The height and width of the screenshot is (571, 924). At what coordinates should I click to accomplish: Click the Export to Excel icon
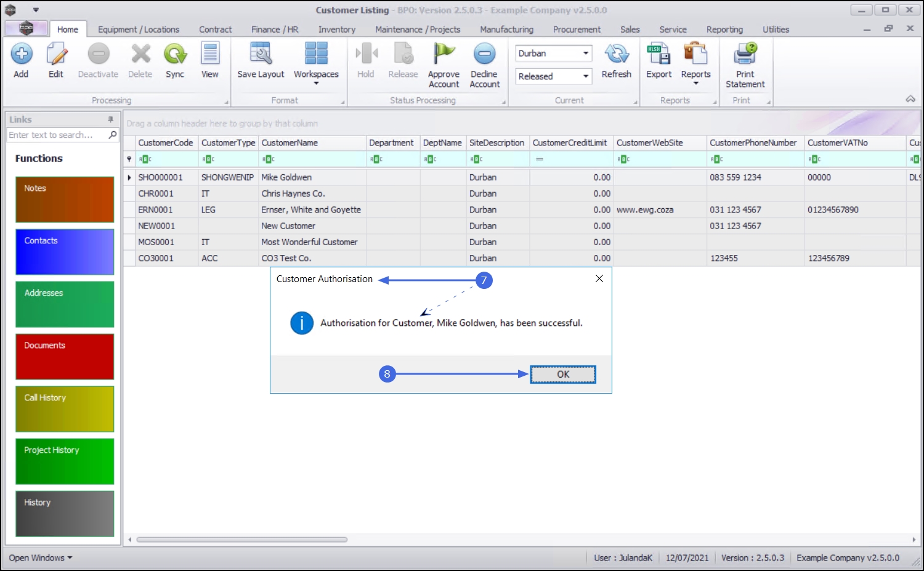click(659, 54)
